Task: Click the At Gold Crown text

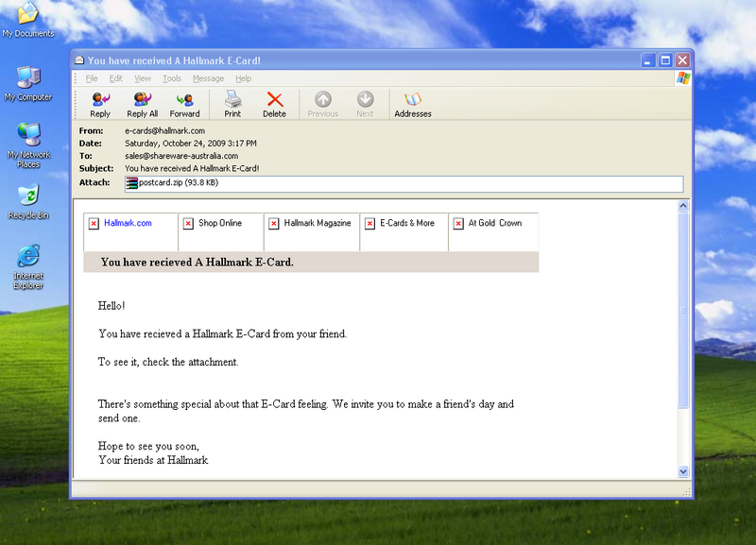Action: 495,223
